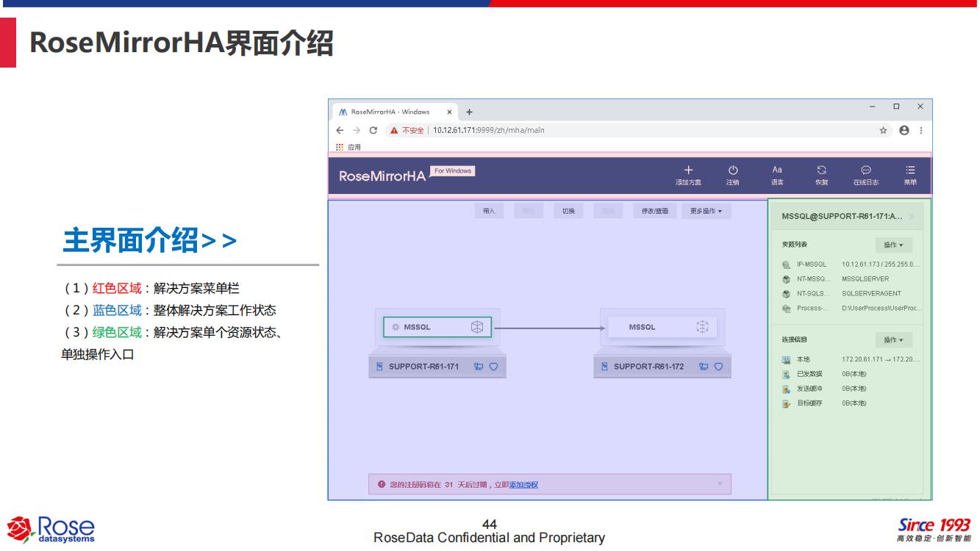Click the 切换 button

[568, 212]
